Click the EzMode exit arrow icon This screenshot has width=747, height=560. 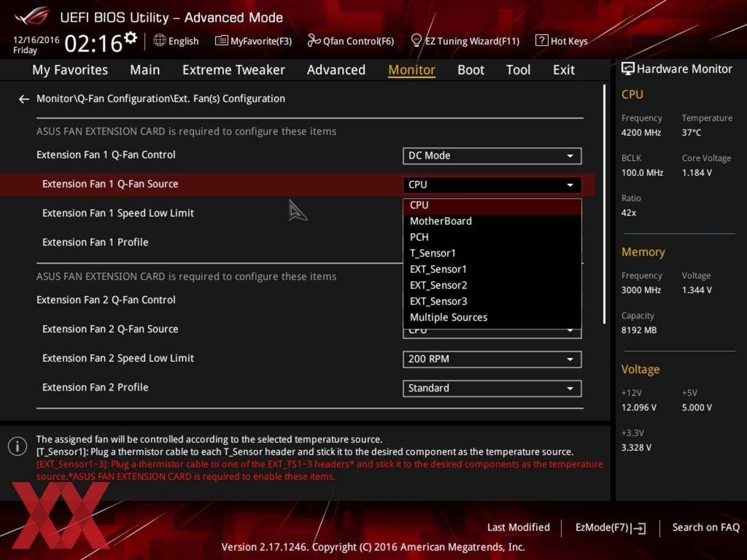pos(638,528)
